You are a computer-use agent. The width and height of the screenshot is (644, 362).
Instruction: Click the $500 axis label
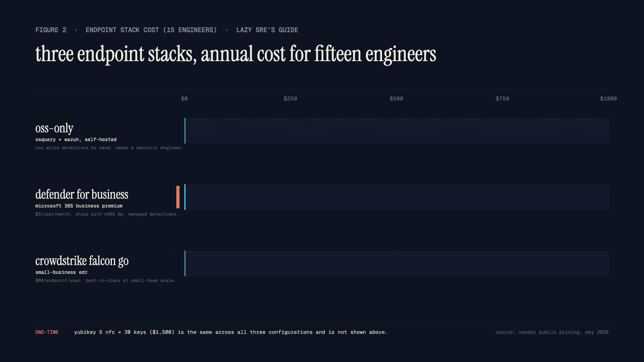pos(396,99)
